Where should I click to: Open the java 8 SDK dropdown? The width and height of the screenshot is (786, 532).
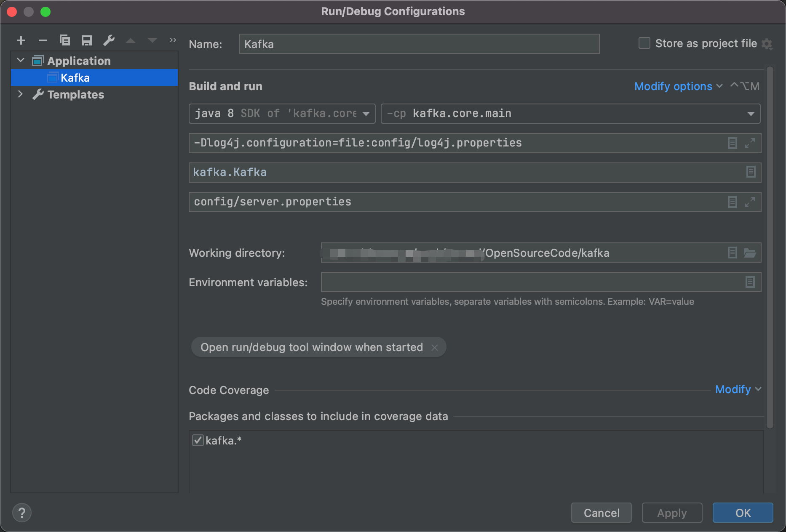pyautogui.click(x=282, y=114)
